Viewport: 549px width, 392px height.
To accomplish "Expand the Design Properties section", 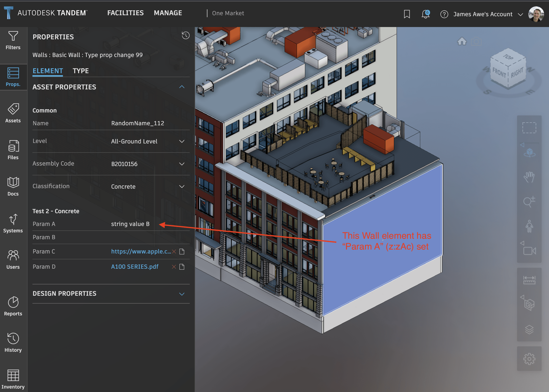I will pos(182,293).
